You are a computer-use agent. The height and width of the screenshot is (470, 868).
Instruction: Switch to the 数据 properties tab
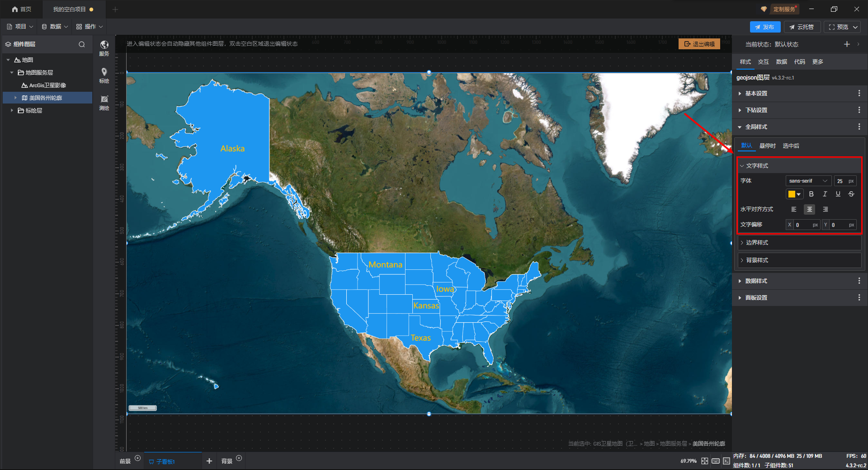[x=782, y=62]
